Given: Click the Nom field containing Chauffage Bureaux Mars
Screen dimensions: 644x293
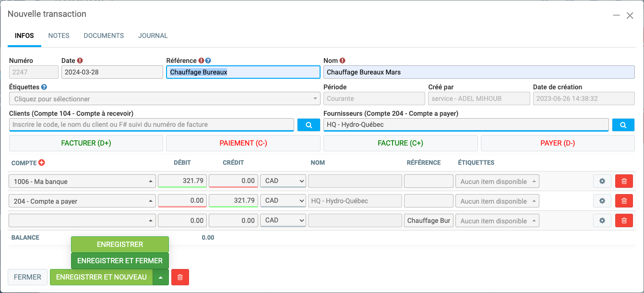Looking at the screenshot, I should [479, 72].
